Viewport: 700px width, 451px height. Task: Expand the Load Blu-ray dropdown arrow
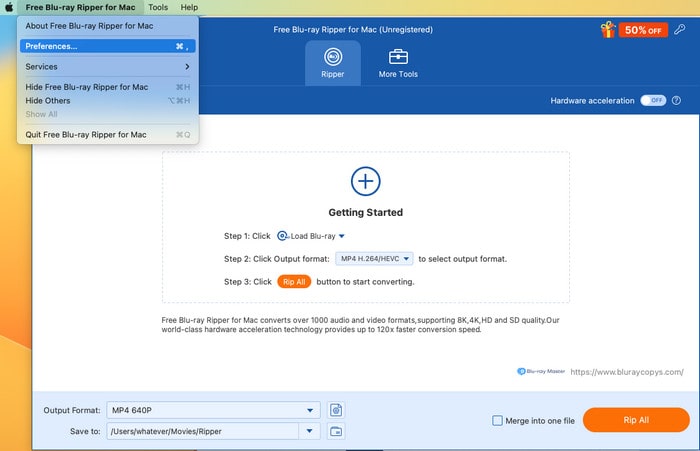pos(341,236)
